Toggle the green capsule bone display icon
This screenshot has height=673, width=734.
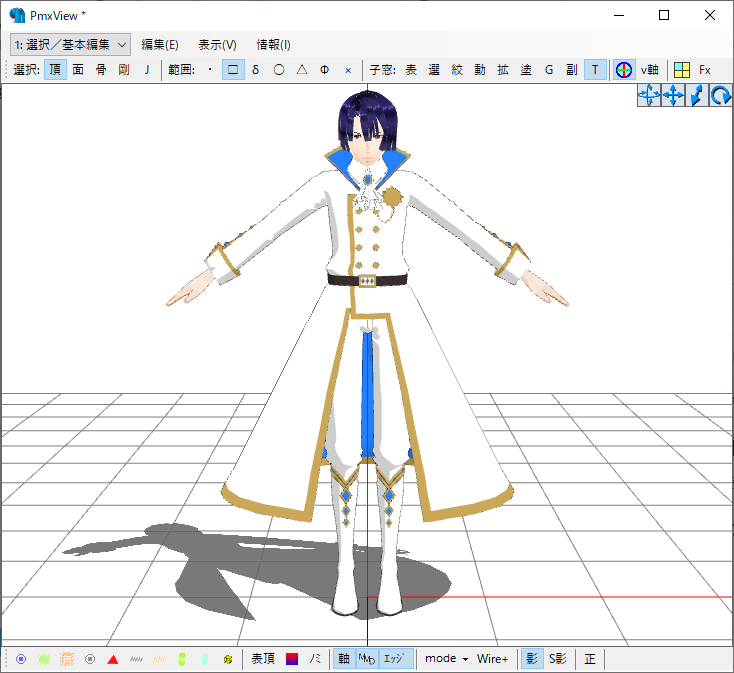(x=182, y=659)
